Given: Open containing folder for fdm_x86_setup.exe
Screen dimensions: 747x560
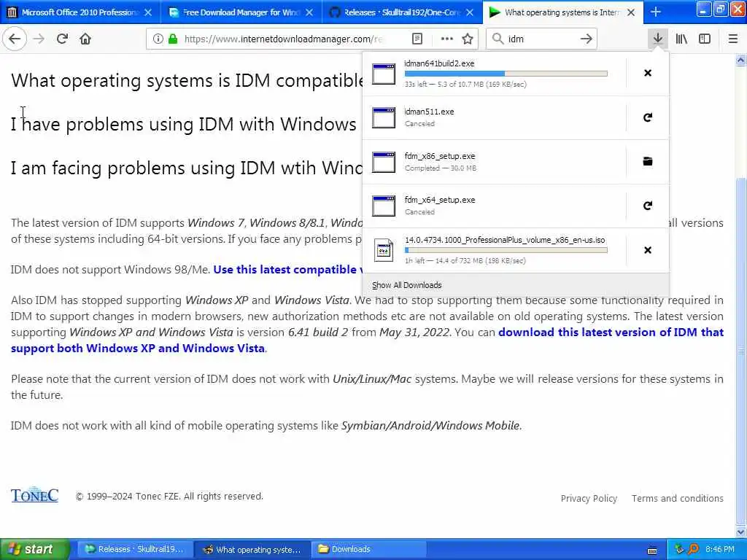Looking at the screenshot, I should point(648,161).
